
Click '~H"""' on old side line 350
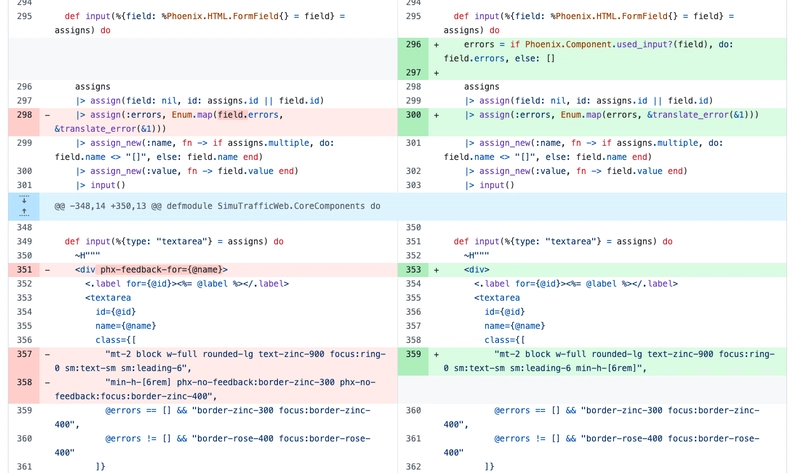coord(87,255)
